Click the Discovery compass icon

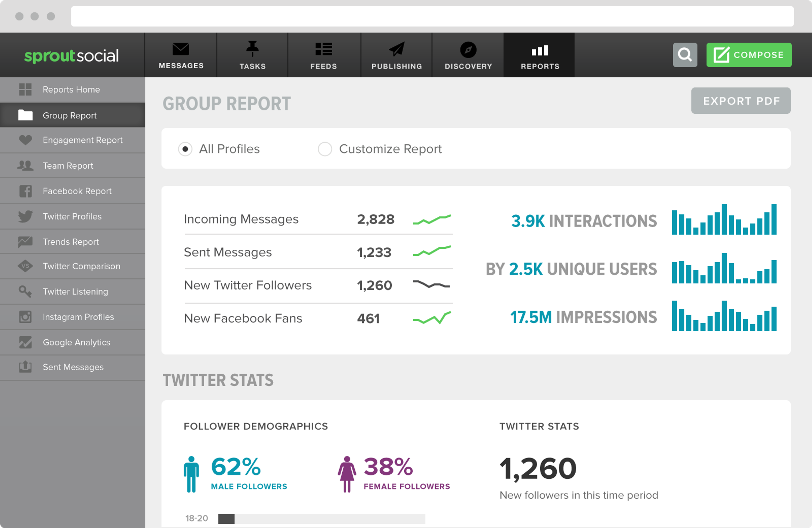(x=468, y=50)
